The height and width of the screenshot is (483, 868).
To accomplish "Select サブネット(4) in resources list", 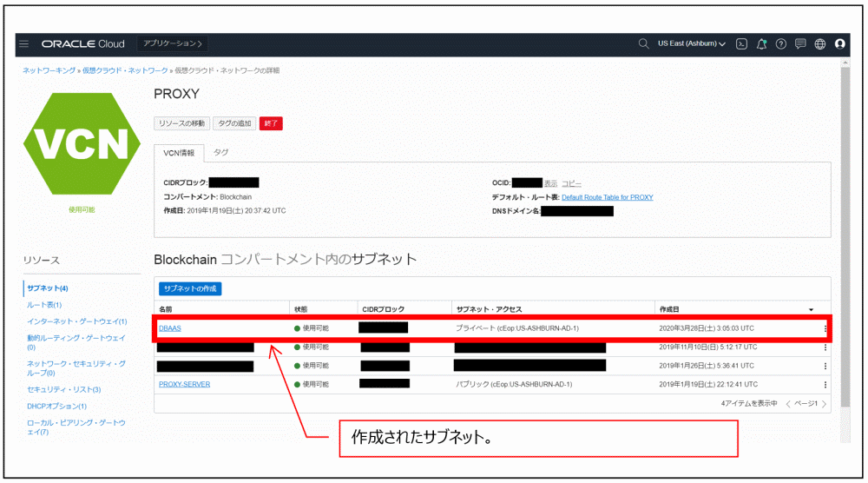I will click(x=48, y=288).
